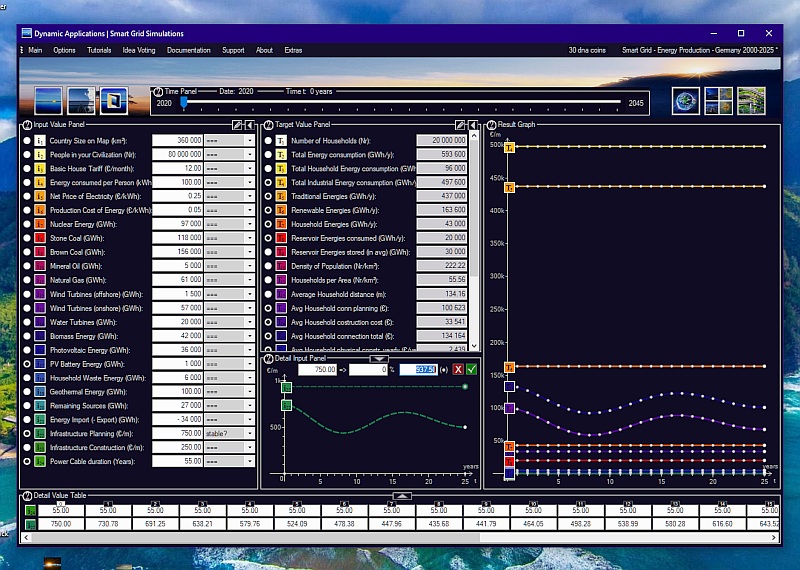Screen dimensions: 800x570
Task: Click the 30 dna coins label
Action: [587, 50]
